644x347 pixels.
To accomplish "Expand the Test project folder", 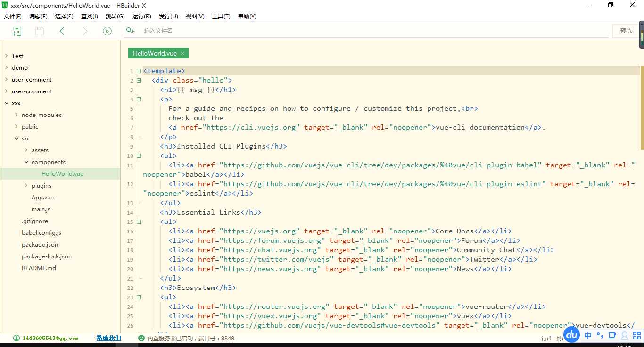I will pyautogui.click(x=6, y=56).
